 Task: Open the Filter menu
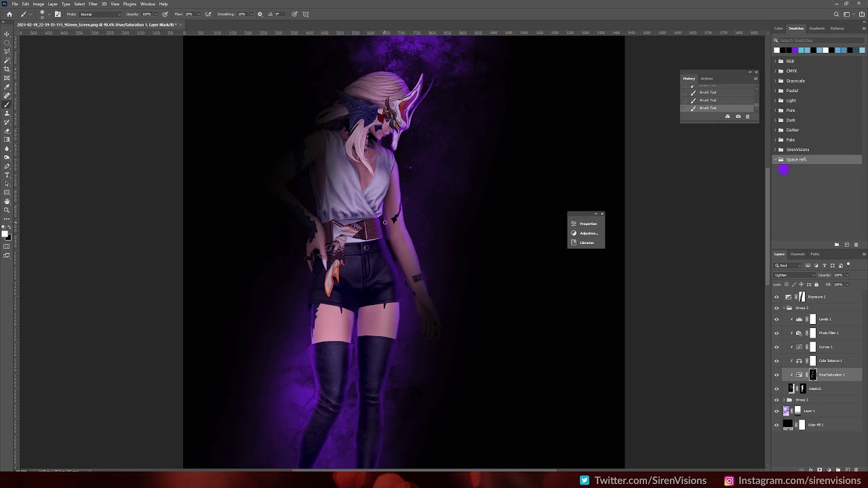pos(93,4)
